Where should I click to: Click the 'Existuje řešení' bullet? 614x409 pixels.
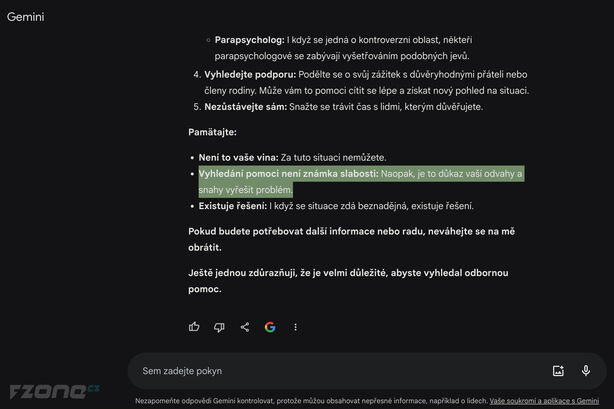(x=232, y=206)
